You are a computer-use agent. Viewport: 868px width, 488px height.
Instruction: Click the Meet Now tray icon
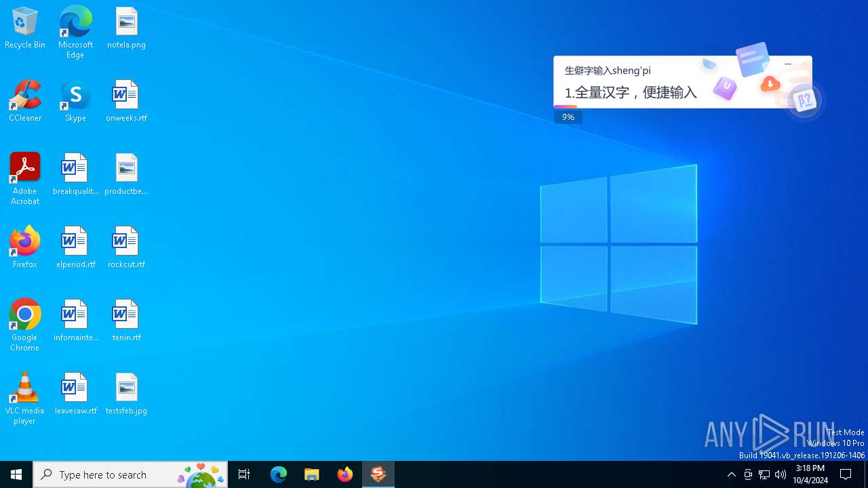(748, 474)
